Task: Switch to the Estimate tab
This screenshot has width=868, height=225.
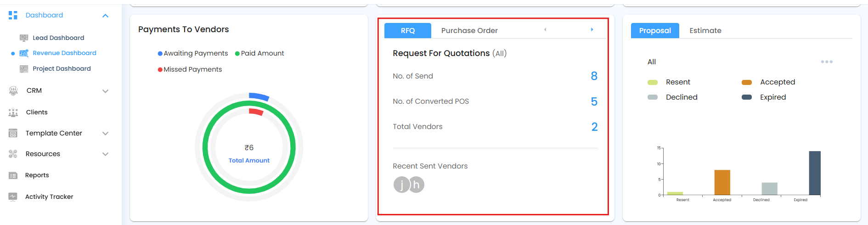Action: pyautogui.click(x=705, y=30)
